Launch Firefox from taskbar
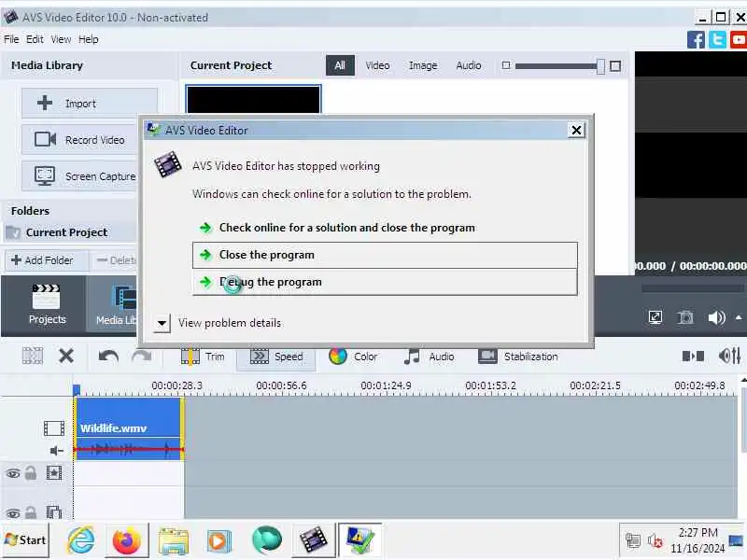Image resolution: width=747 pixels, height=560 pixels. tap(126, 540)
